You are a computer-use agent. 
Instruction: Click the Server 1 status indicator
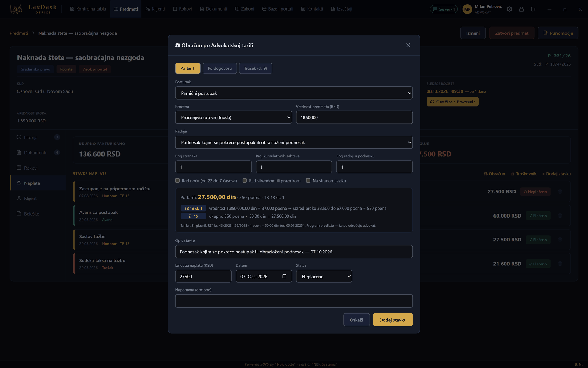coord(444,9)
